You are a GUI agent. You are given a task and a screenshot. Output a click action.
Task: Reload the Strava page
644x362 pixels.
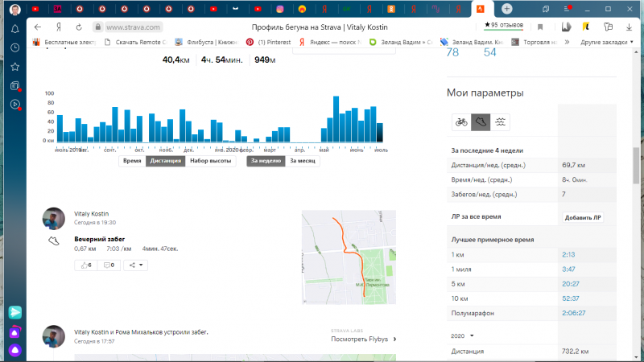(79, 27)
